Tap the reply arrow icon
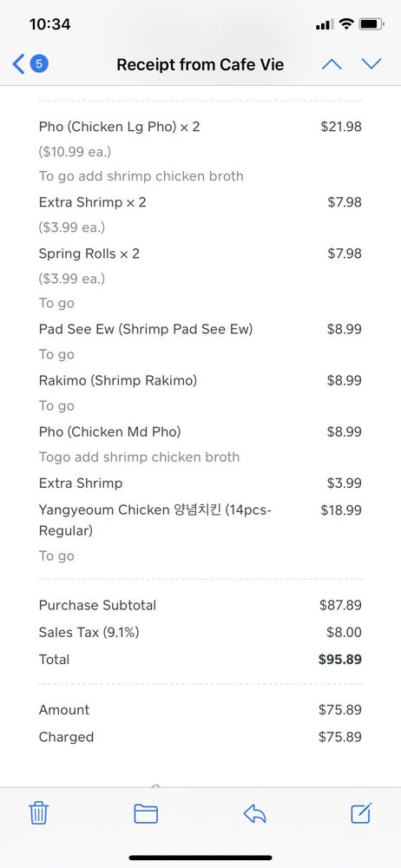Screen dimensions: 401x868 coord(255,814)
